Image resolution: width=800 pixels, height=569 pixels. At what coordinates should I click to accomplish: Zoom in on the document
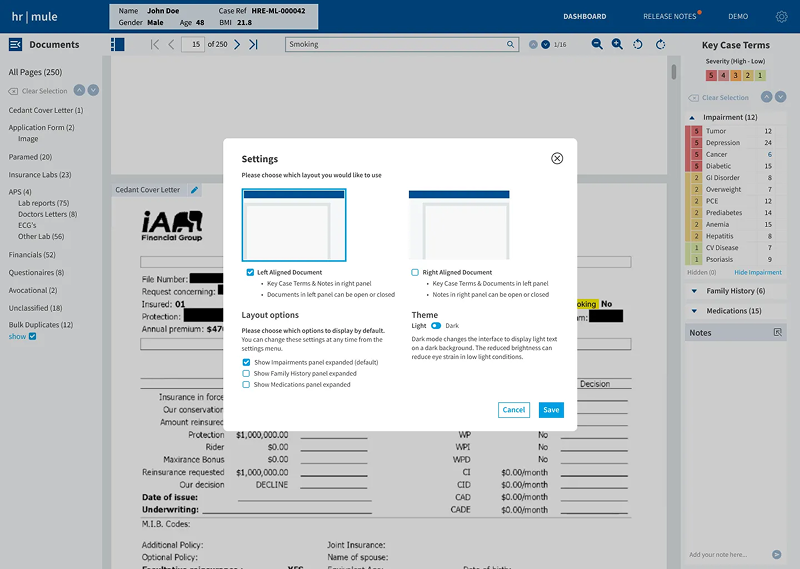pos(617,44)
